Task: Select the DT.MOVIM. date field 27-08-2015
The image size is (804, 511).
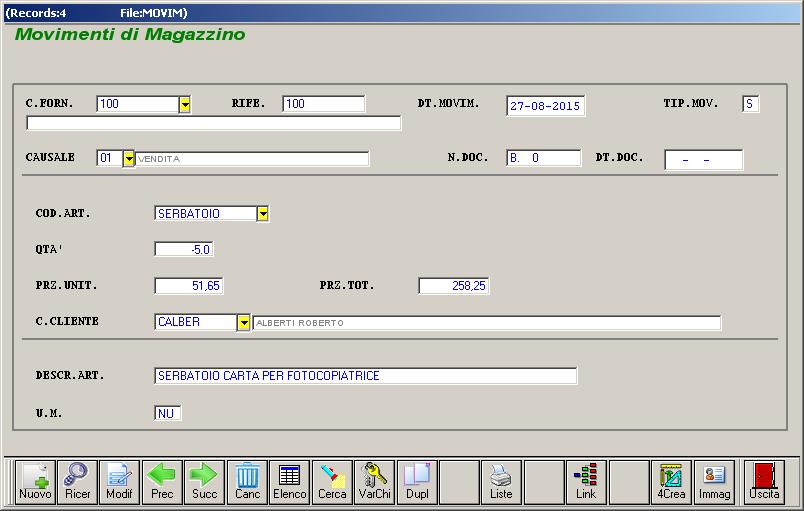Action: coord(546,106)
